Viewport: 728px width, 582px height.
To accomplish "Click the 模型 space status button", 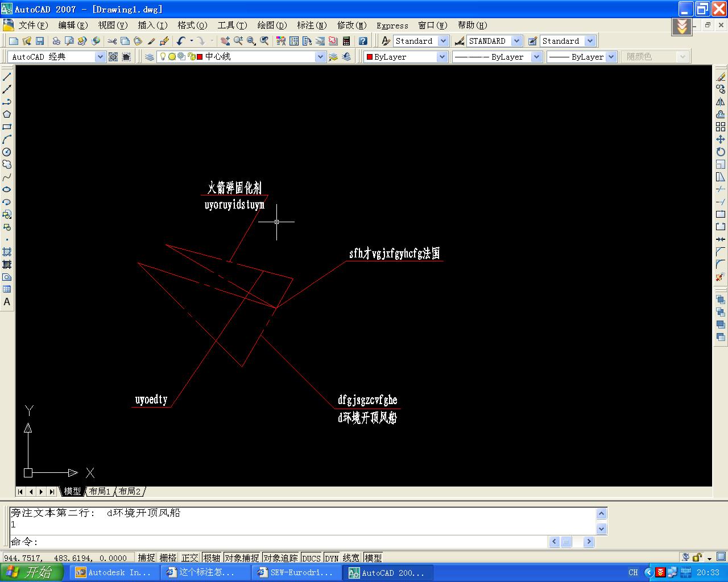I will click(373, 558).
